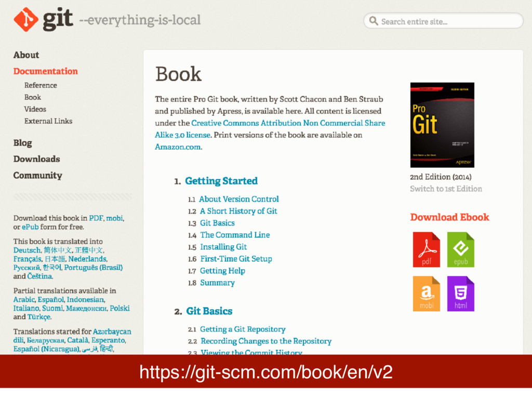Click the 2nd Edition (2014) label
The width and height of the screenshot is (532, 399).
pos(441,177)
